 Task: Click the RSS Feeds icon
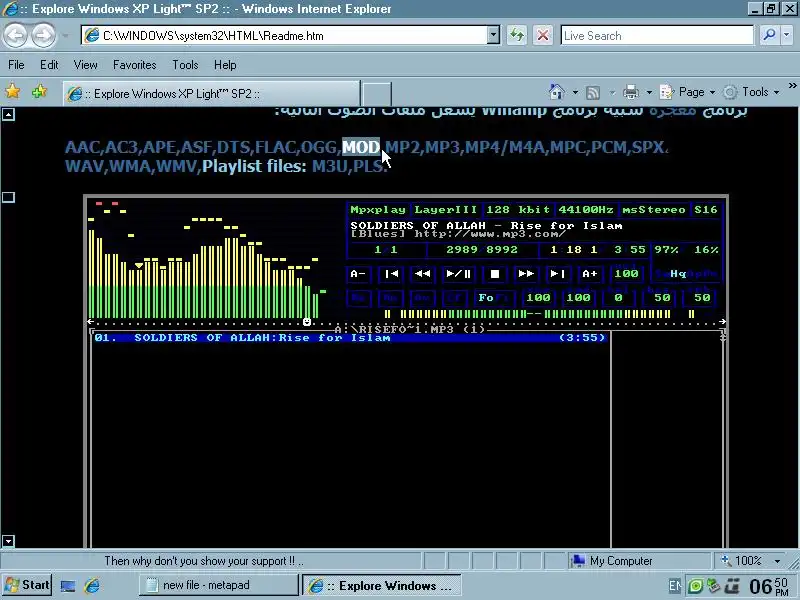593,92
